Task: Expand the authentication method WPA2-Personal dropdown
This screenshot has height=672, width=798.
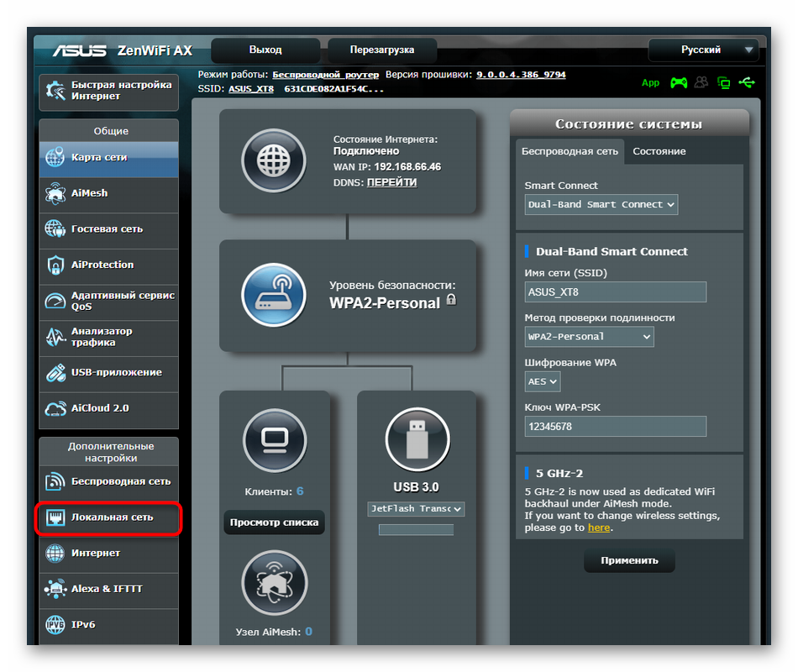Action: pos(589,336)
